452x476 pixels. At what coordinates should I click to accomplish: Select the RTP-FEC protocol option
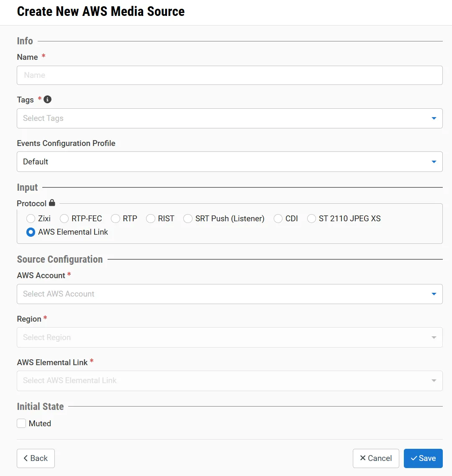(x=64, y=219)
